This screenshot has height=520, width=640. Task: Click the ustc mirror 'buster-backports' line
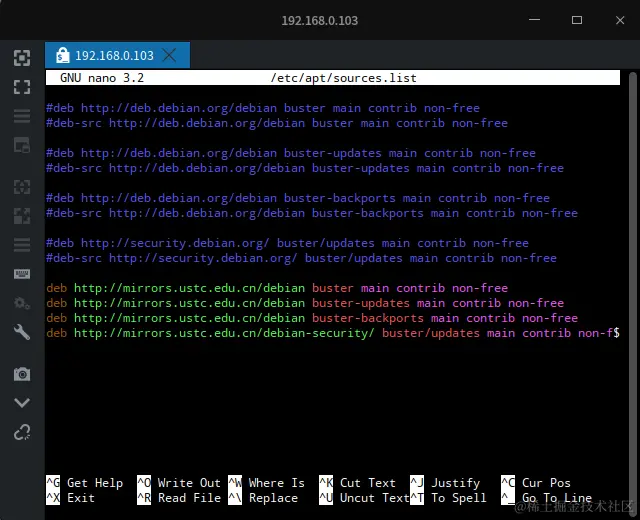[312, 318]
